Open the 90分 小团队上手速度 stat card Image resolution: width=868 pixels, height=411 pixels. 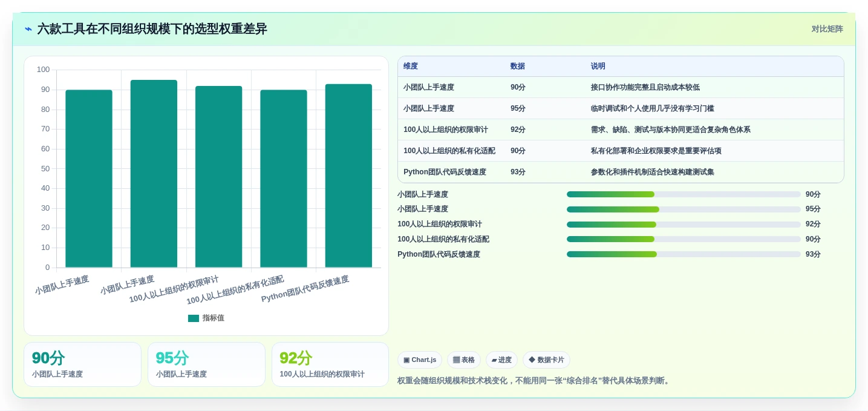(82, 364)
